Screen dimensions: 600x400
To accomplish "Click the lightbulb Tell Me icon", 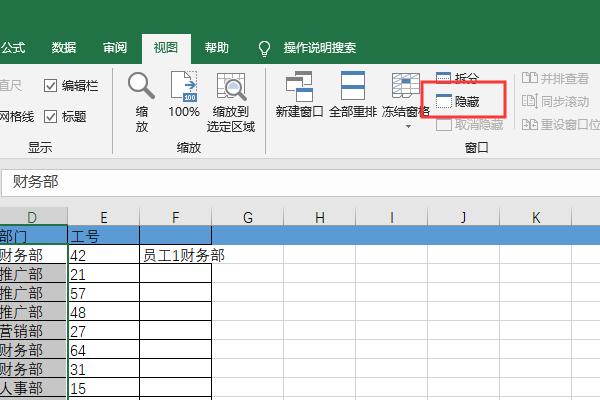I will tap(264, 48).
